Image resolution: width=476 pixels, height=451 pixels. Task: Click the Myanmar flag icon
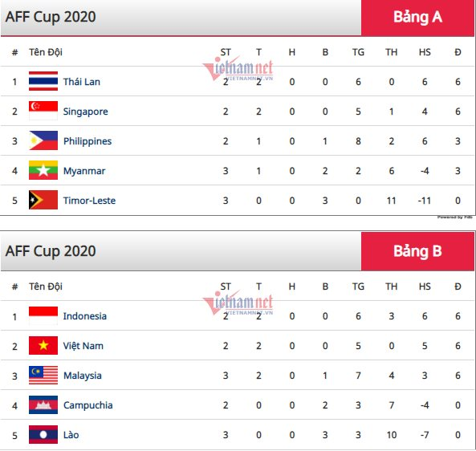43,170
